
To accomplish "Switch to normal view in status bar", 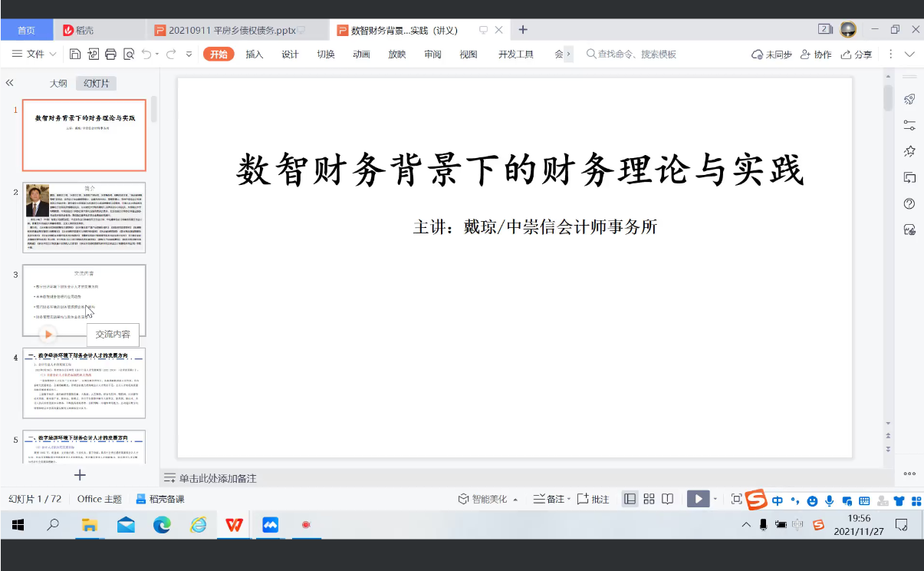I will pyautogui.click(x=630, y=499).
